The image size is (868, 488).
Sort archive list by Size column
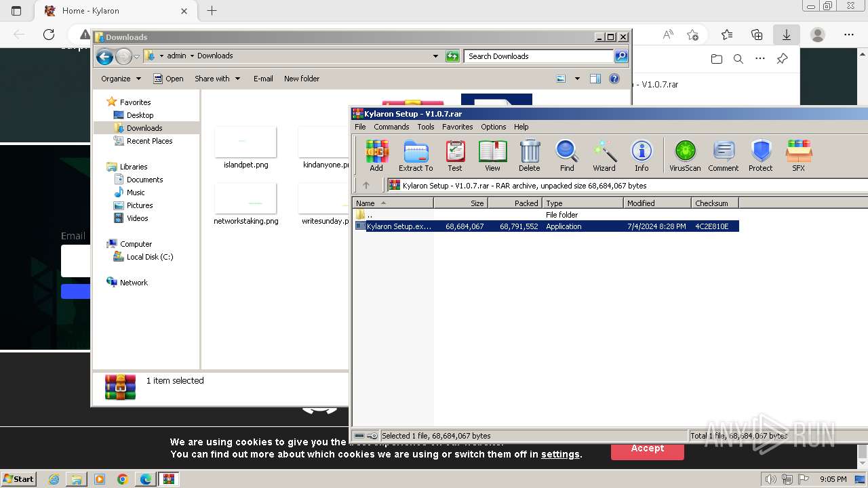tap(460, 203)
